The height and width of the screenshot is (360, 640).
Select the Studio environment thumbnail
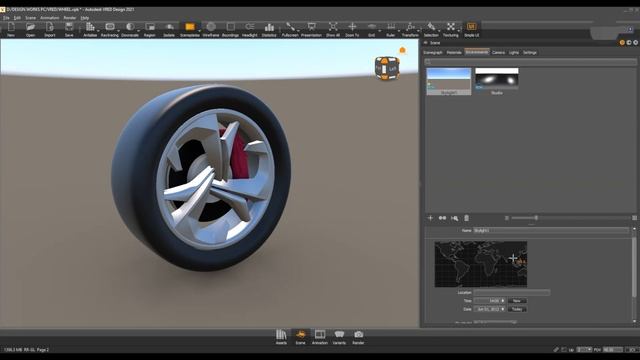pyautogui.click(x=497, y=81)
